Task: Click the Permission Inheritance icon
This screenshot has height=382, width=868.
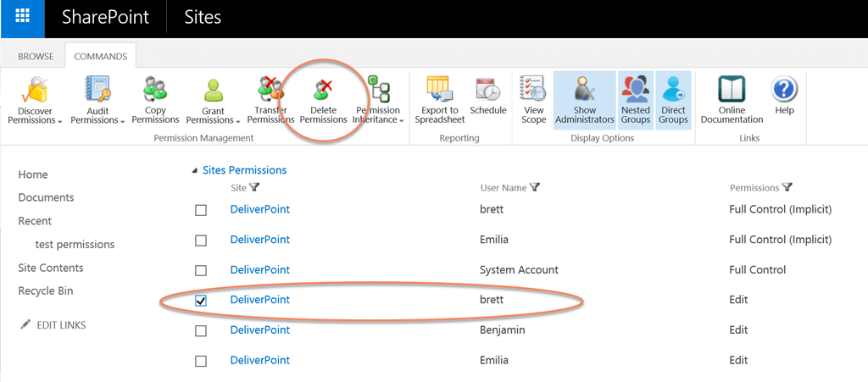Action: pos(379,88)
